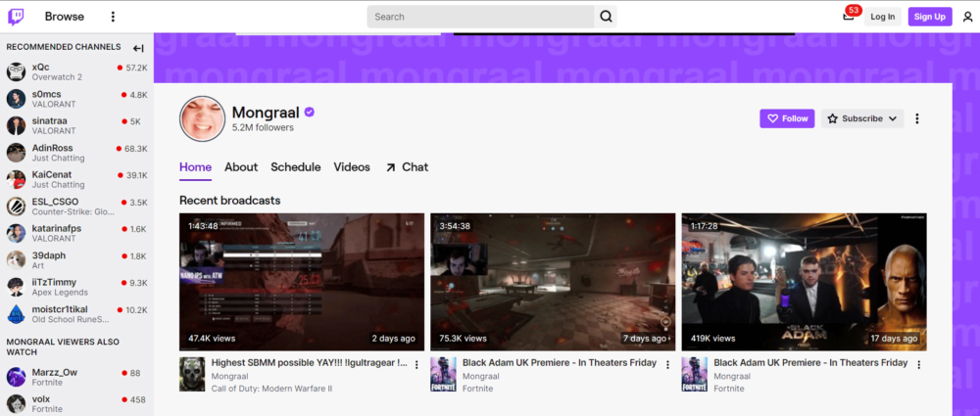Open the notifications inbox with 53 badge
980x416 pixels.
click(848, 17)
